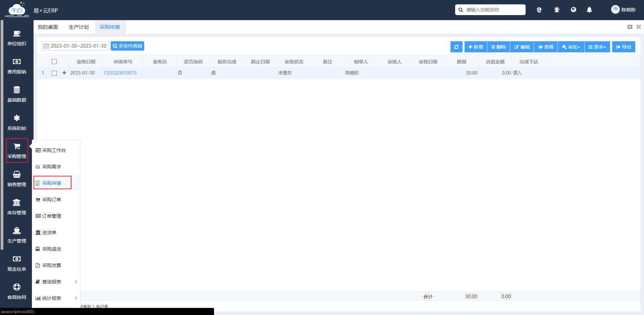
Task: Open 客商协同 module in sidebar
Action: click(x=17, y=292)
